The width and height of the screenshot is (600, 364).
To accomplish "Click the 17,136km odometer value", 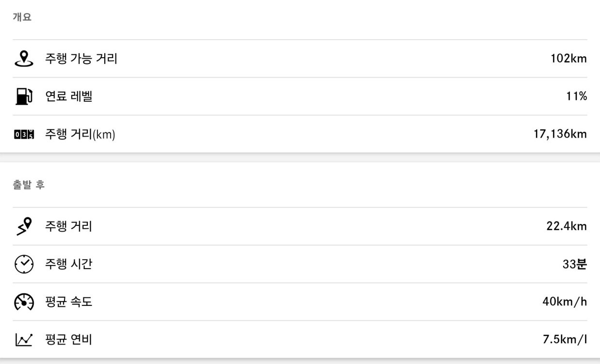I will [560, 134].
